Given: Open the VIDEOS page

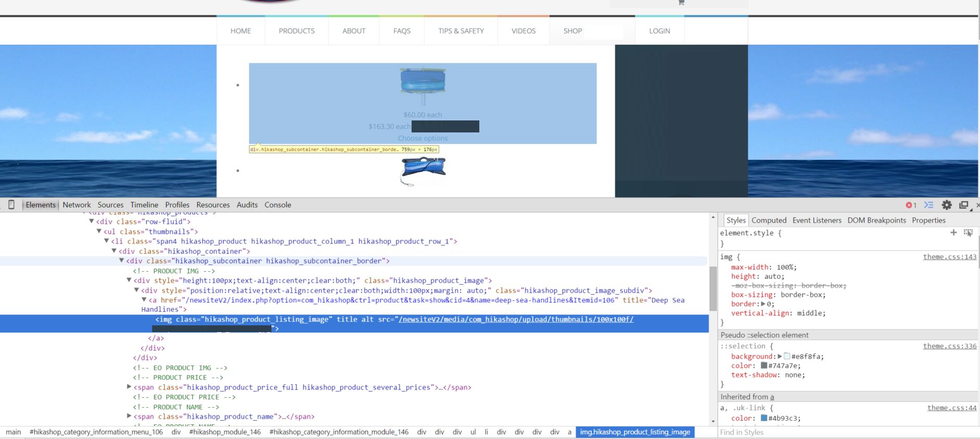Looking at the screenshot, I should coord(524,31).
